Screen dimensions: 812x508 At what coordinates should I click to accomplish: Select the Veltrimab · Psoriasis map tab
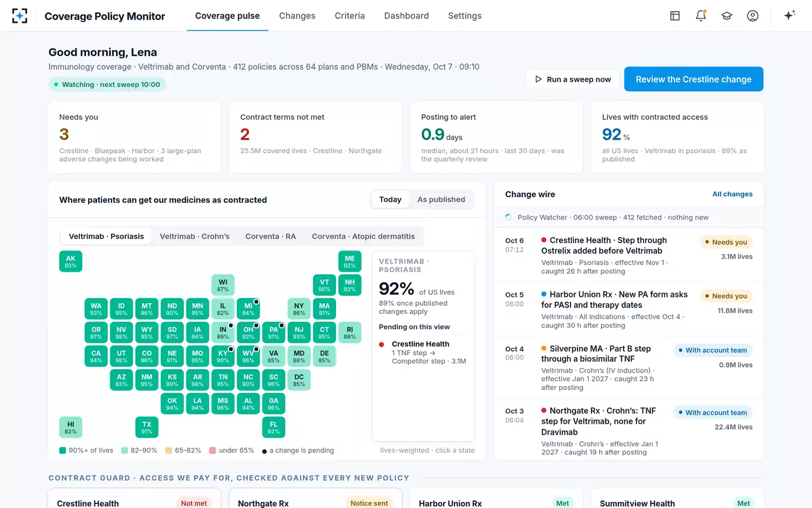click(106, 237)
